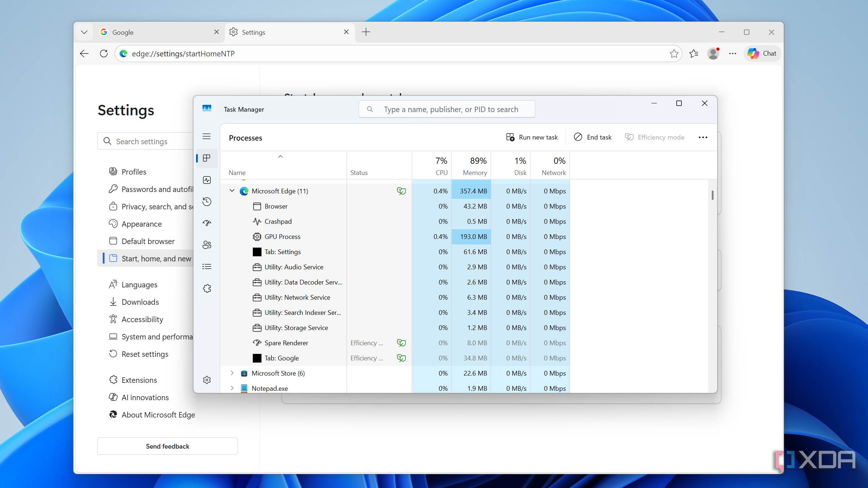The height and width of the screenshot is (488, 868).
Task: Open Appearance in Edge settings sidebar
Action: click(141, 224)
